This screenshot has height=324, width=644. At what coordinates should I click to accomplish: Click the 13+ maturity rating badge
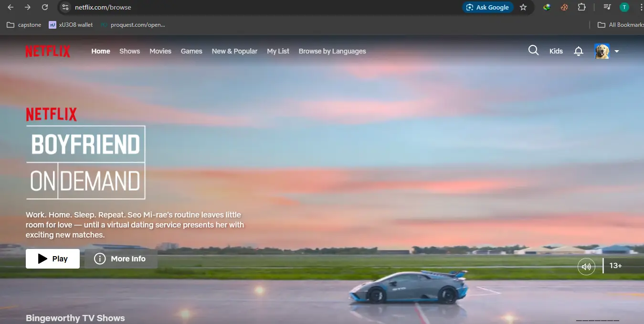tap(615, 266)
